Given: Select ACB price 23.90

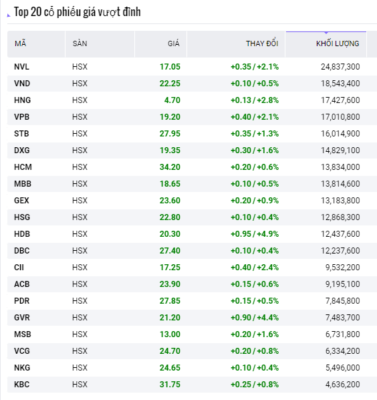Looking at the screenshot, I should 170,284.
